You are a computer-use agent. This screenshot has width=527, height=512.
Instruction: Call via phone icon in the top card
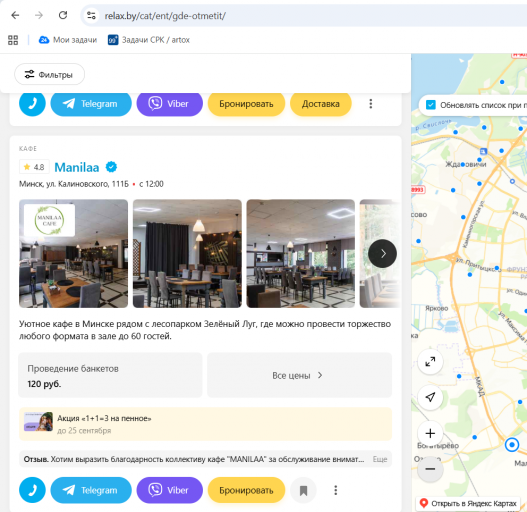click(x=32, y=104)
